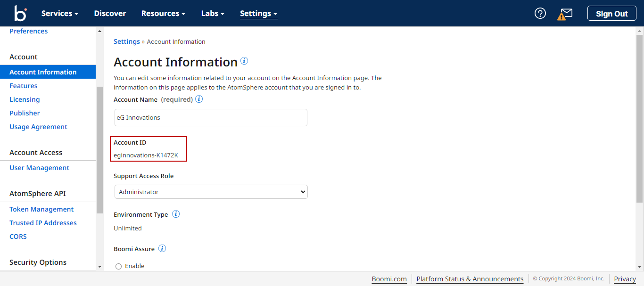Image resolution: width=644 pixels, height=286 pixels.
Task: Expand the Resources menu
Action: pos(163,13)
